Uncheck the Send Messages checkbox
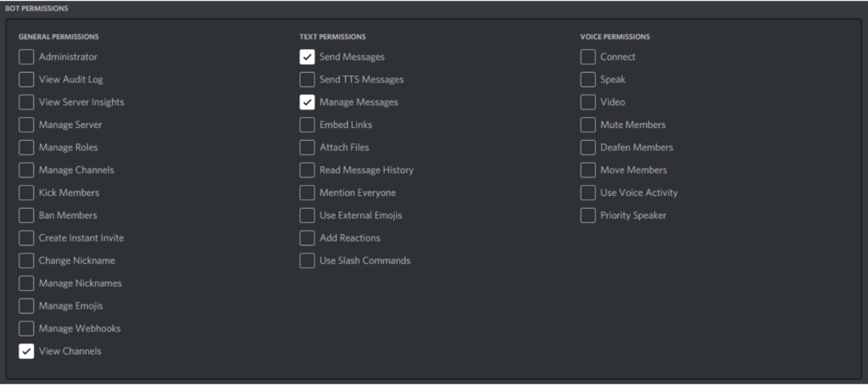Viewport: 868px width, 385px height. point(307,57)
